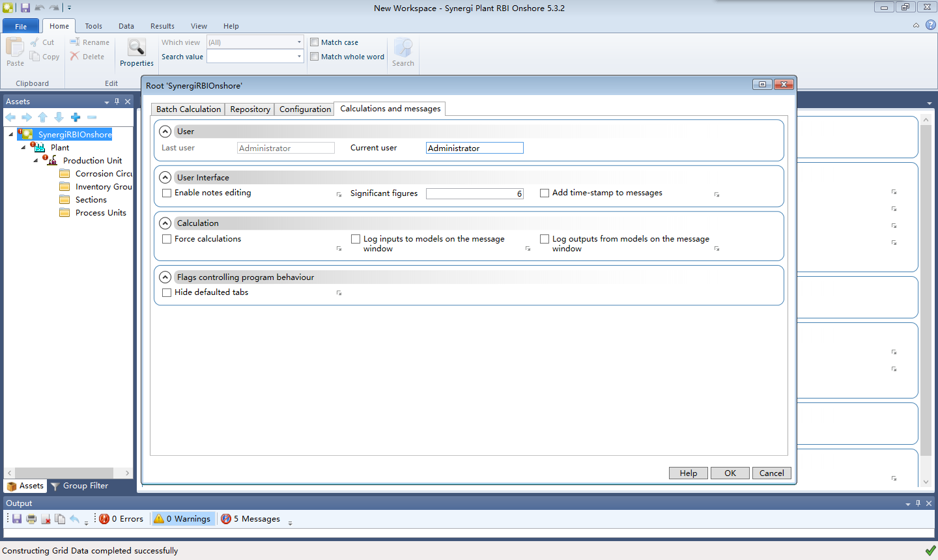The width and height of the screenshot is (938, 560).
Task: Switch to Repository tab
Action: (250, 109)
